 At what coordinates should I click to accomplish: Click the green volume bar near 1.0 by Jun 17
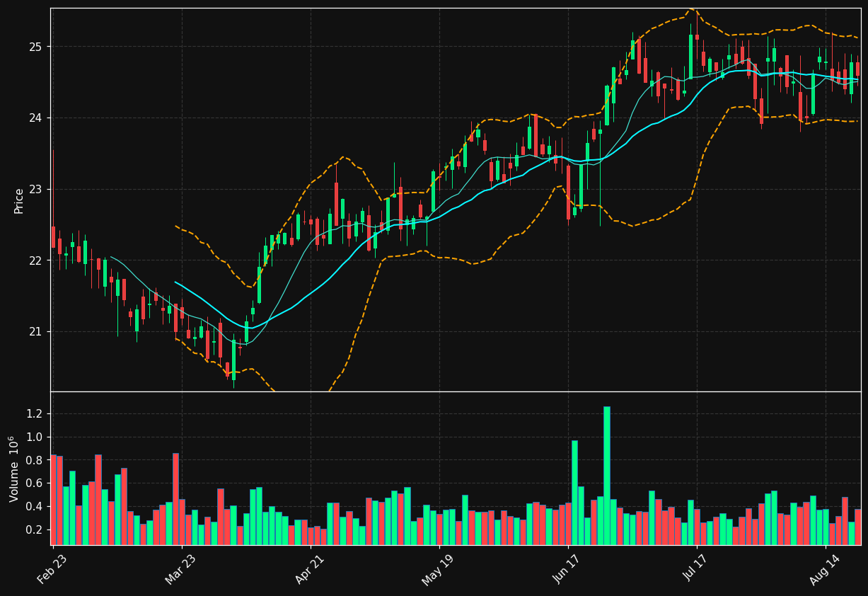[574, 493]
